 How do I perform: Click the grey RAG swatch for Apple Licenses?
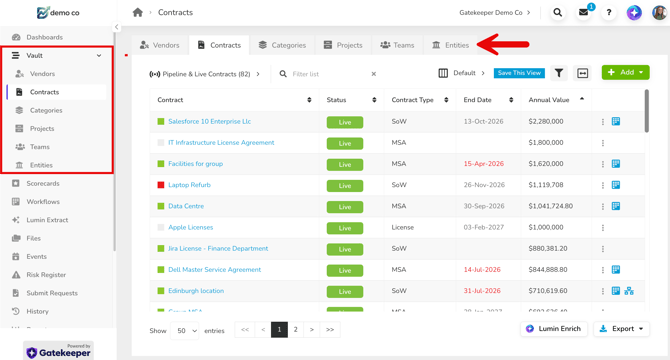point(161,228)
